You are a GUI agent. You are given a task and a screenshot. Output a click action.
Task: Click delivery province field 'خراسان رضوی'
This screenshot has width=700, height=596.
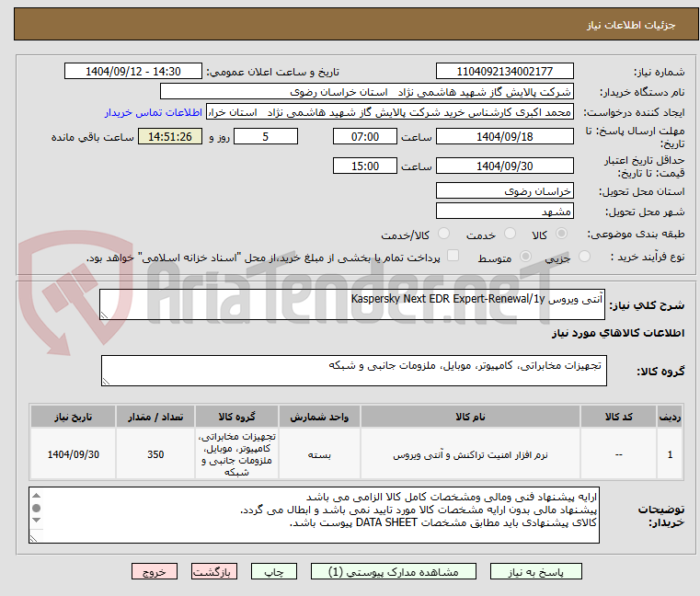504,191
